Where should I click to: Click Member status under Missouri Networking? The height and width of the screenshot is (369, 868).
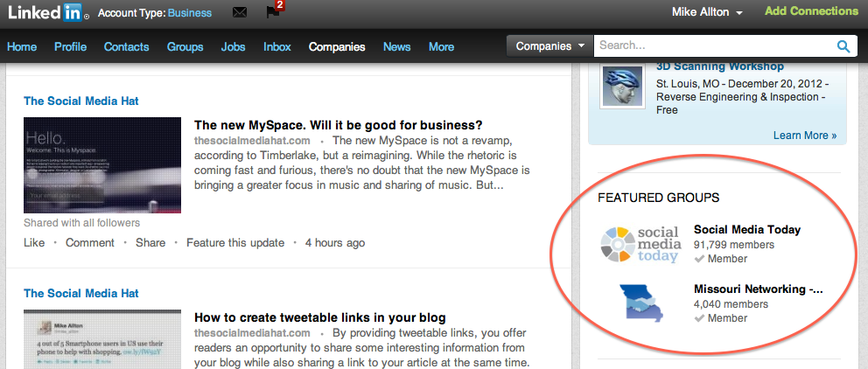coord(721,318)
